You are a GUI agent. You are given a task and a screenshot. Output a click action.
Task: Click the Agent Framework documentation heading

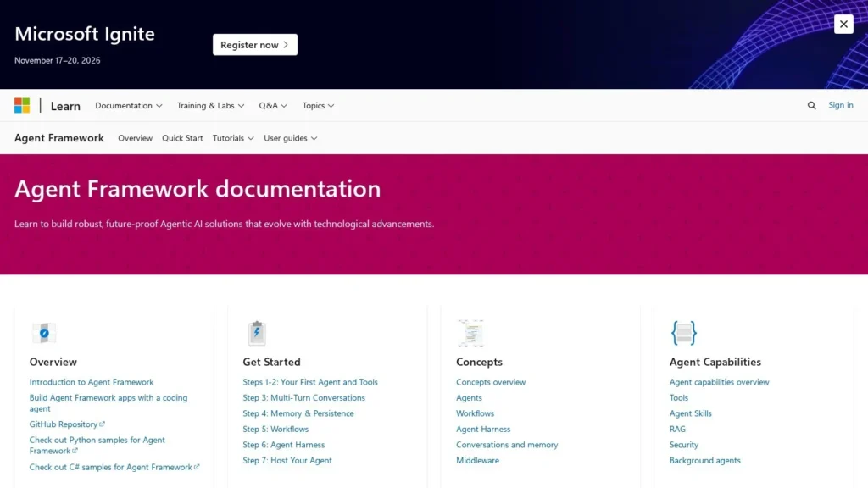coord(198,189)
